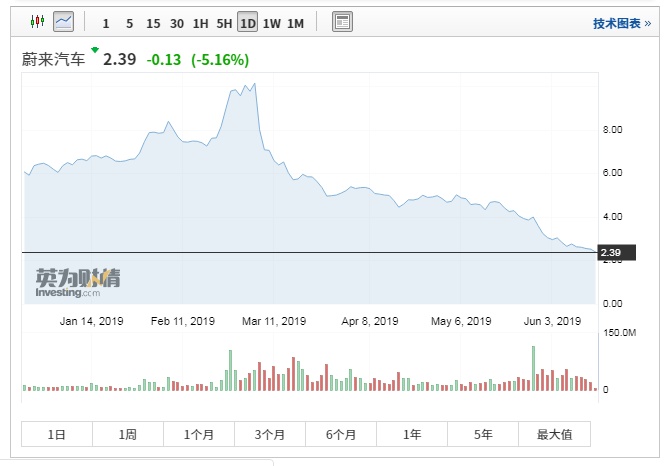Change interval to 1W

pos(271,23)
